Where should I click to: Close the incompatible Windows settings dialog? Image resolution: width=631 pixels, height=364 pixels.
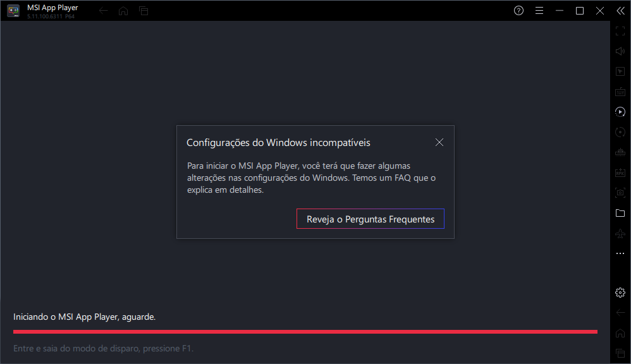(439, 142)
